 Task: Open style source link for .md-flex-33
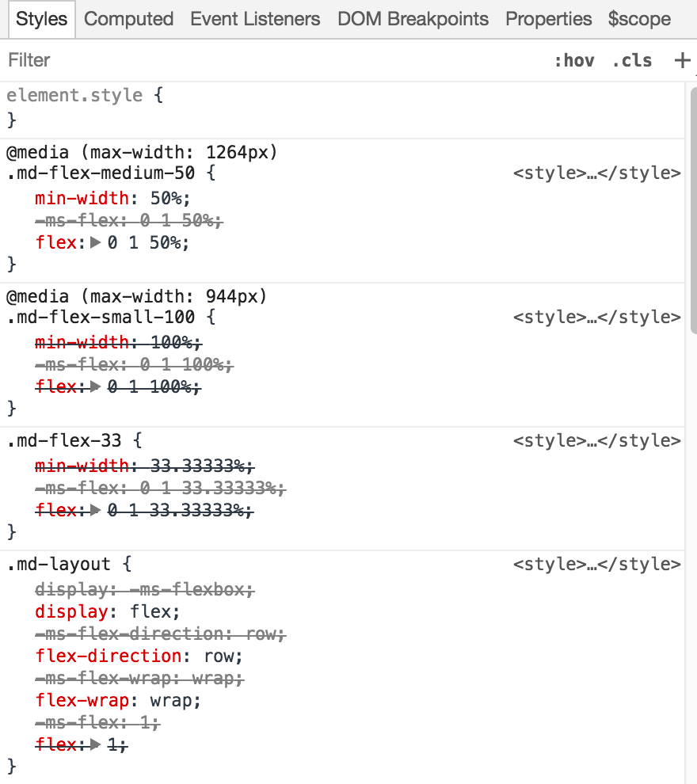(x=596, y=440)
